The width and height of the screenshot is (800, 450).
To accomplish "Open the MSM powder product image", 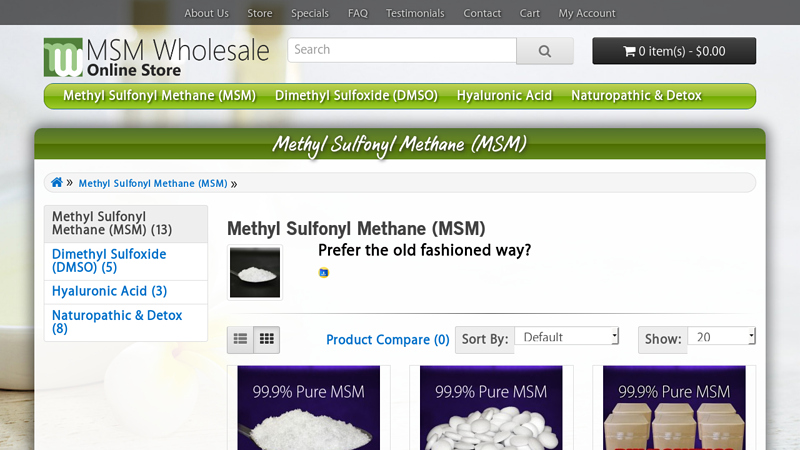I will click(308, 408).
